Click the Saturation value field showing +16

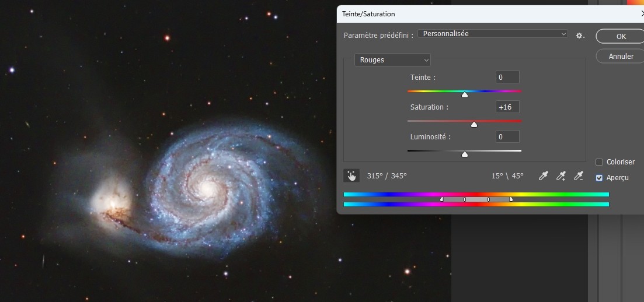pos(507,107)
